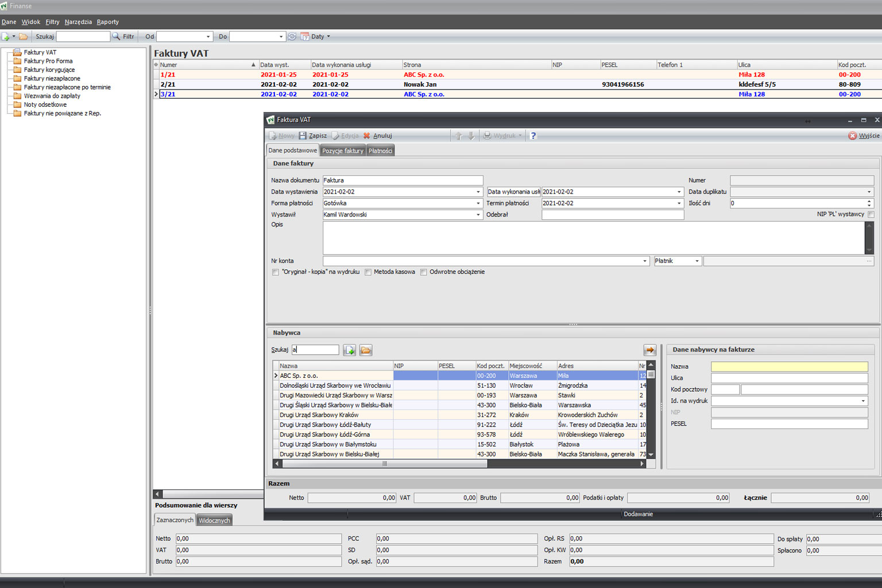Click the Zapisz save icon in invoice toolbar
The width and height of the screenshot is (882, 588).
click(x=303, y=136)
